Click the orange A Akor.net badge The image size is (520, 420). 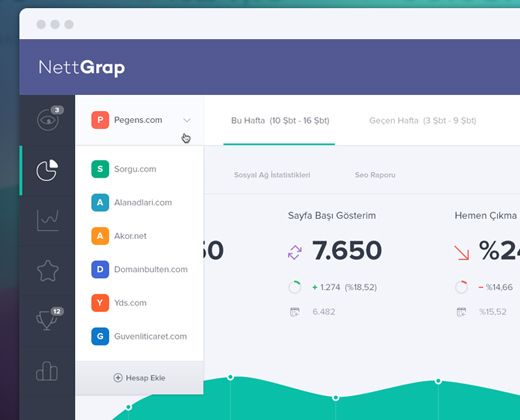click(100, 236)
